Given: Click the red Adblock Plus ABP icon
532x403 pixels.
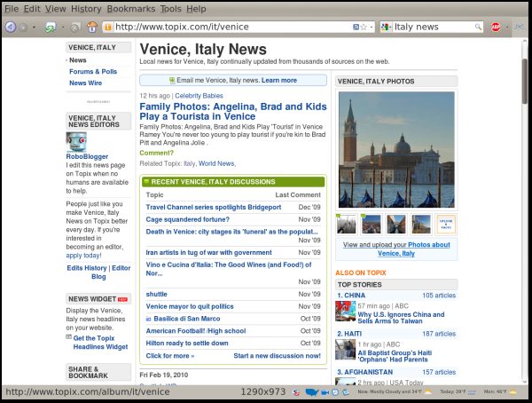Looking at the screenshot, I should [x=496, y=27].
